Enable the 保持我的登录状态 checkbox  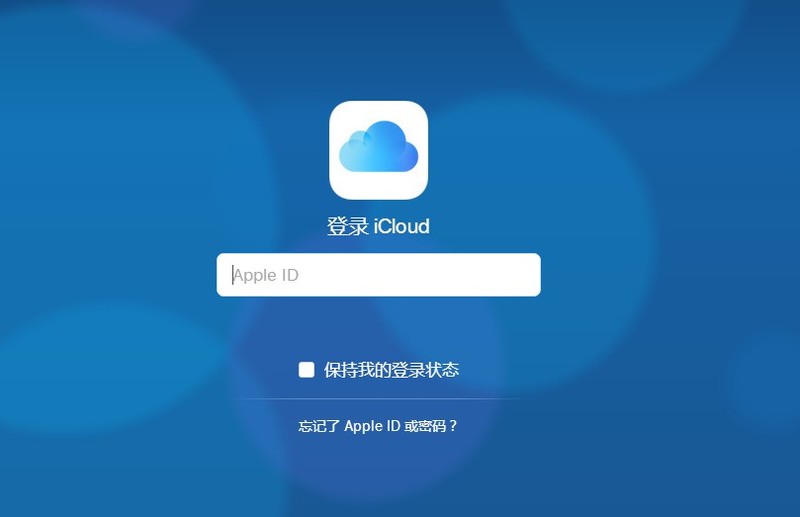click(307, 370)
